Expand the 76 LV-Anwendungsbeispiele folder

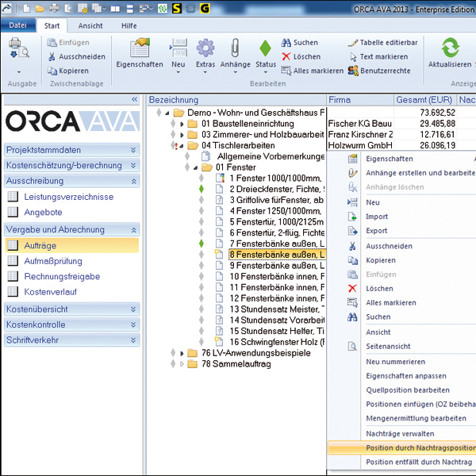(x=182, y=352)
